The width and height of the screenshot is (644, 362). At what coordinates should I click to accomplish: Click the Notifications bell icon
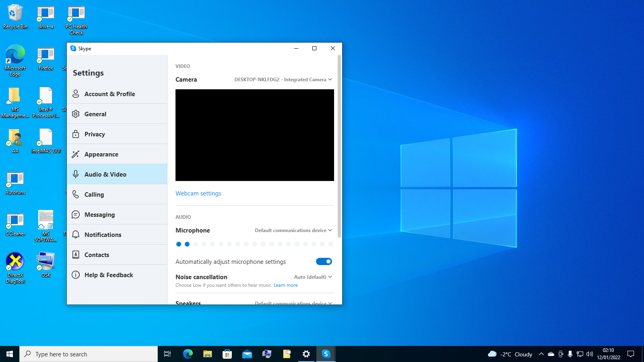(76, 234)
